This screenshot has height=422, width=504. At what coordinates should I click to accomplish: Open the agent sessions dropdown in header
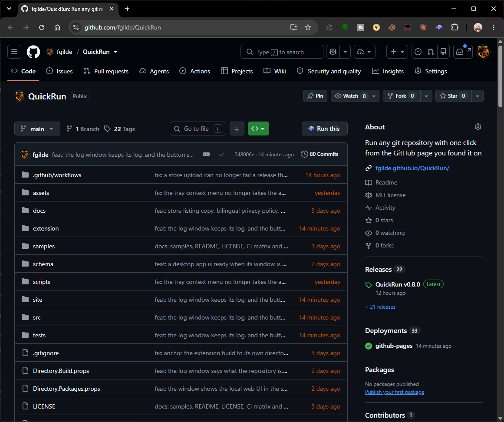pyautogui.click(x=365, y=52)
